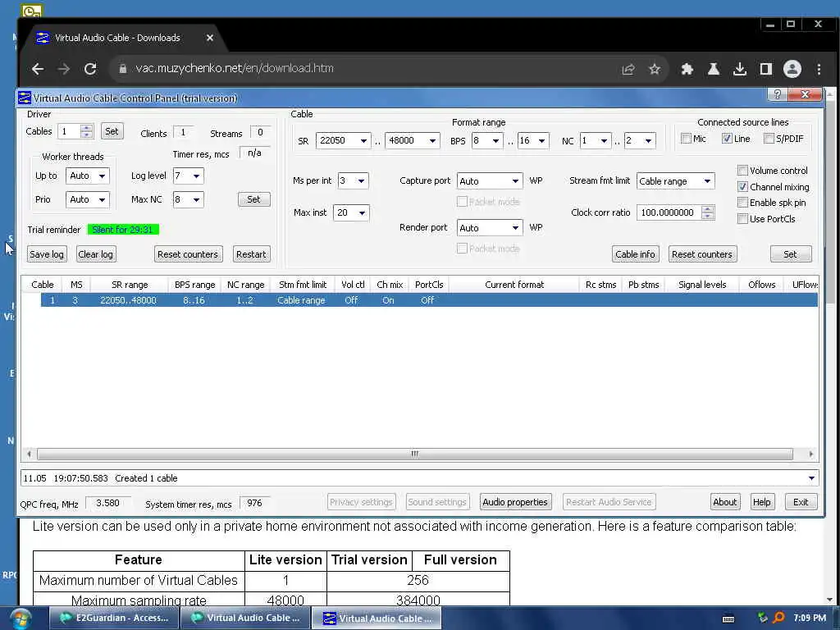Expand the log message dropdown arrow
Screen dimensions: 840x630
(x=811, y=478)
